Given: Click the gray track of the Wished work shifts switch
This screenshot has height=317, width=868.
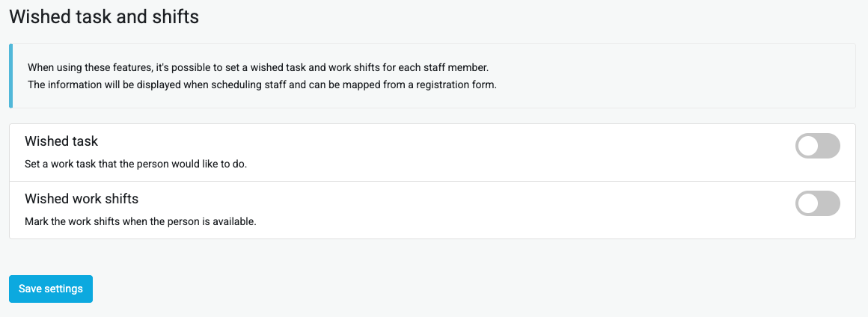Looking at the screenshot, I should point(828,203).
